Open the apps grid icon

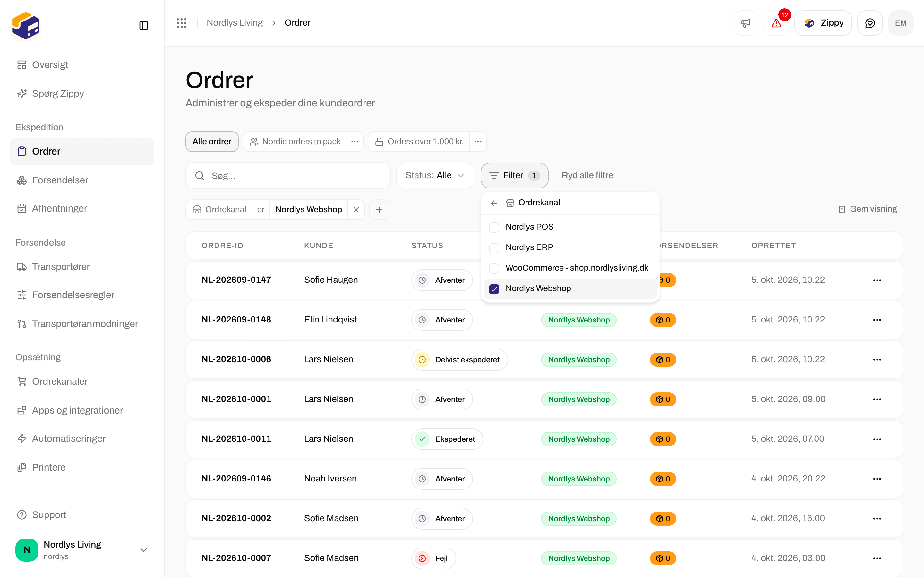point(181,23)
